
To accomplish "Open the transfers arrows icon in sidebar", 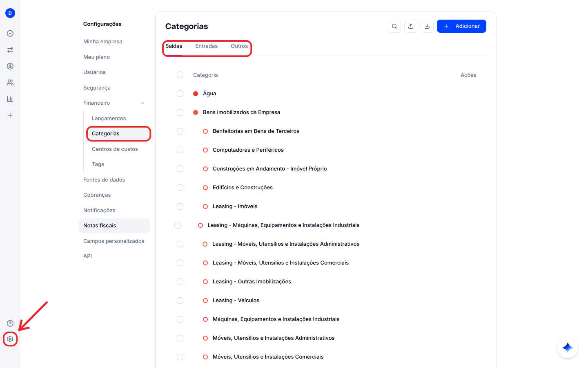I will (x=10, y=50).
